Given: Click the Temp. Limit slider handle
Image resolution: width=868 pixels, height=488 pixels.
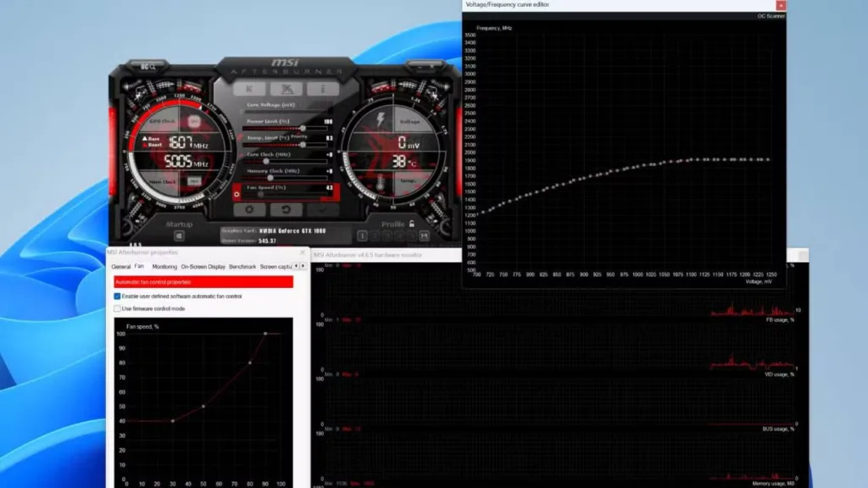Looking at the screenshot, I should click(303, 144).
